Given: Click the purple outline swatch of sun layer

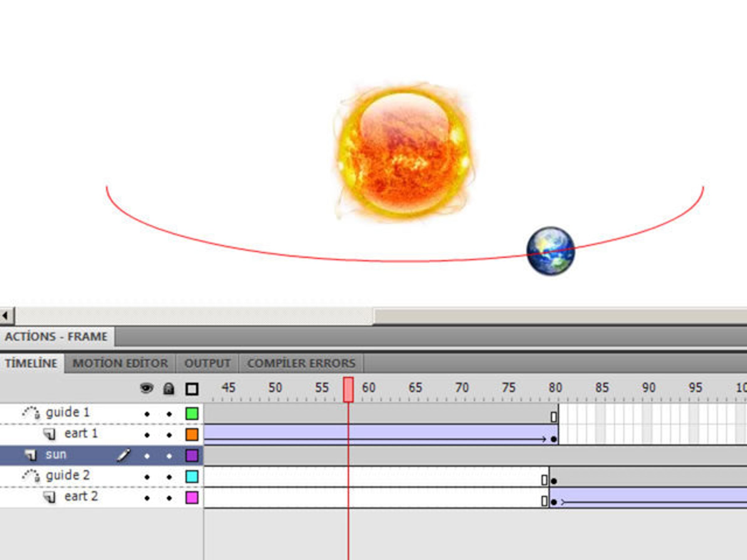Looking at the screenshot, I should click(192, 456).
